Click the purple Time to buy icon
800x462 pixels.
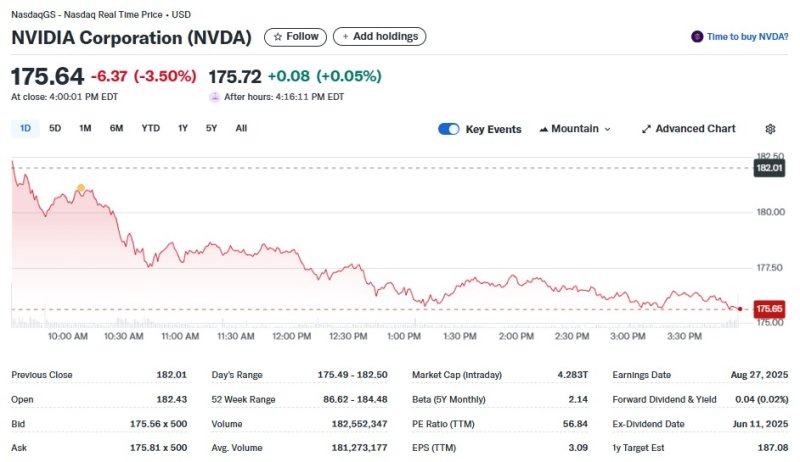pyautogui.click(x=697, y=37)
